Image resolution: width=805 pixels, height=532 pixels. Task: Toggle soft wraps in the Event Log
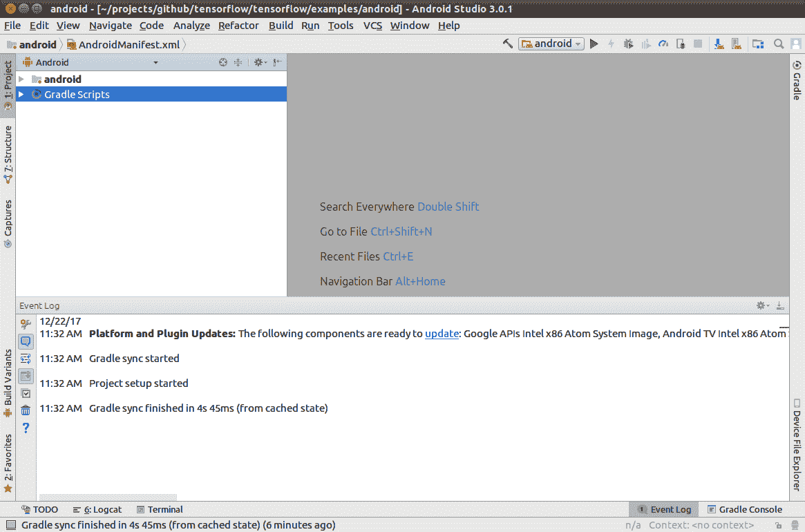tap(26, 359)
